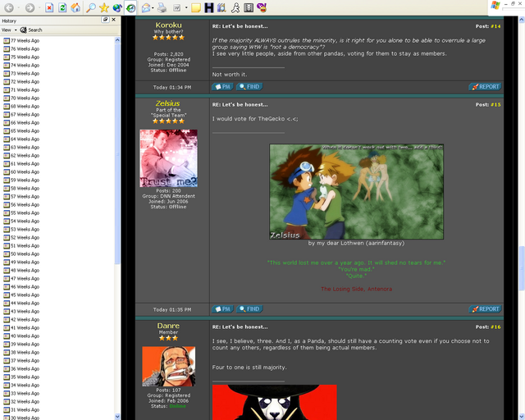Expand the 70 Weeks Ago history folder
525x420 pixels.
[x=22, y=98]
